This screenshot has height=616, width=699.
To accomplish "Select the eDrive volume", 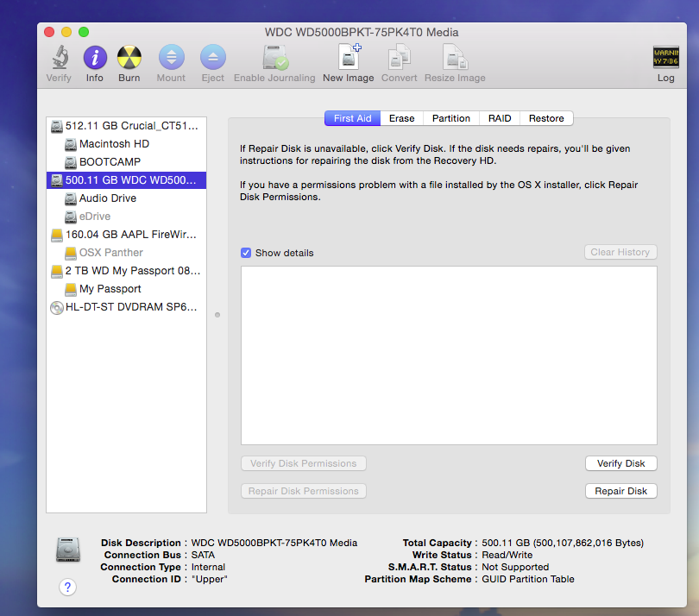I will (126, 217).
